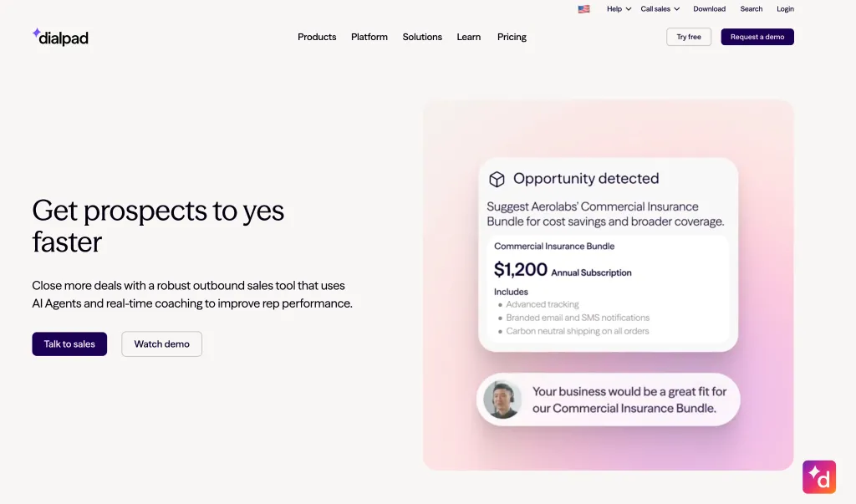Click the Download link
The height and width of the screenshot is (504, 856).
coord(709,8)
